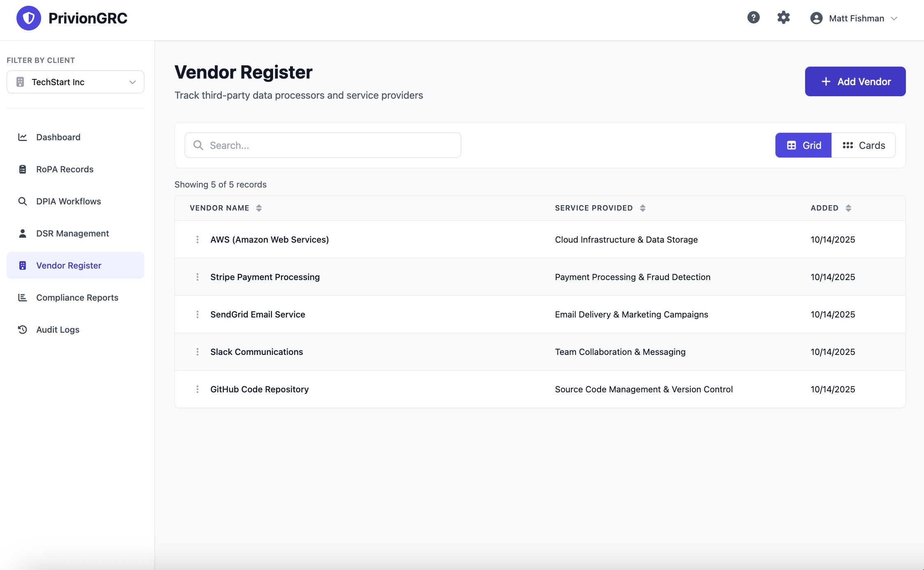This screenshot has width=924, height=570.
Task: Open three-dot menu for Slack Communications
Action: point(197,352)
